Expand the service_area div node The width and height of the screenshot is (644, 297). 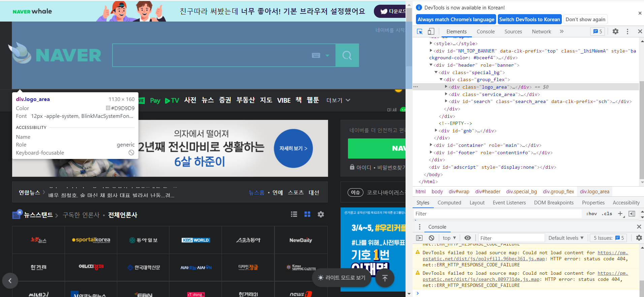446,94
